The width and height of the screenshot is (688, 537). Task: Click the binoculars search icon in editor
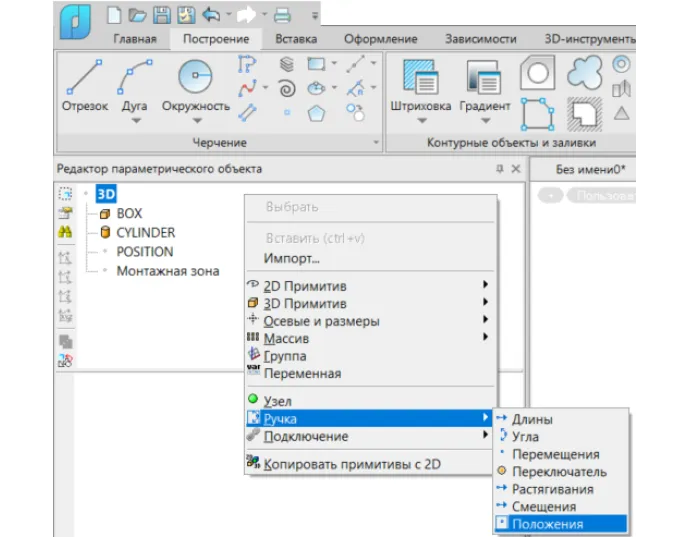pos(65,232)
